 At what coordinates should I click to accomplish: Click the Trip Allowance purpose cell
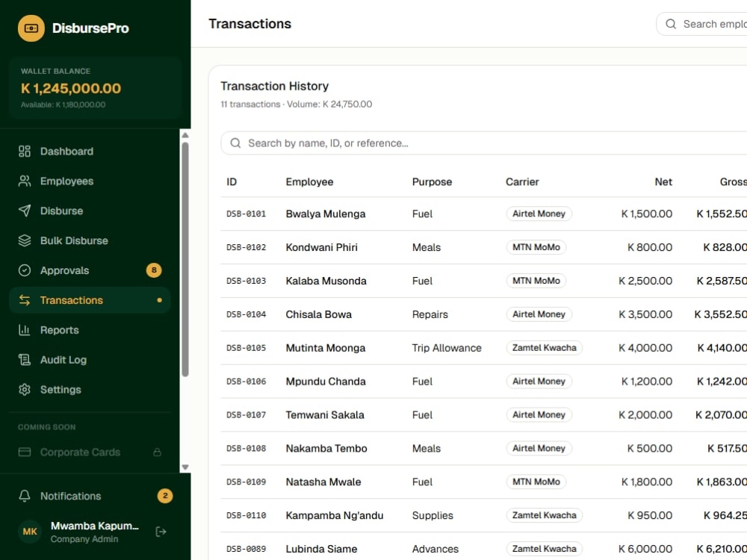tap(447, 348)
